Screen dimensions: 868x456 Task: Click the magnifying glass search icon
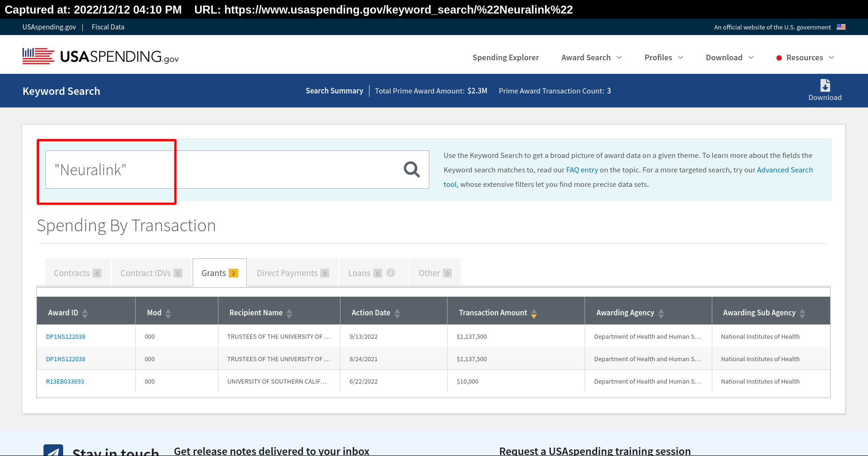tap(412, 170)
